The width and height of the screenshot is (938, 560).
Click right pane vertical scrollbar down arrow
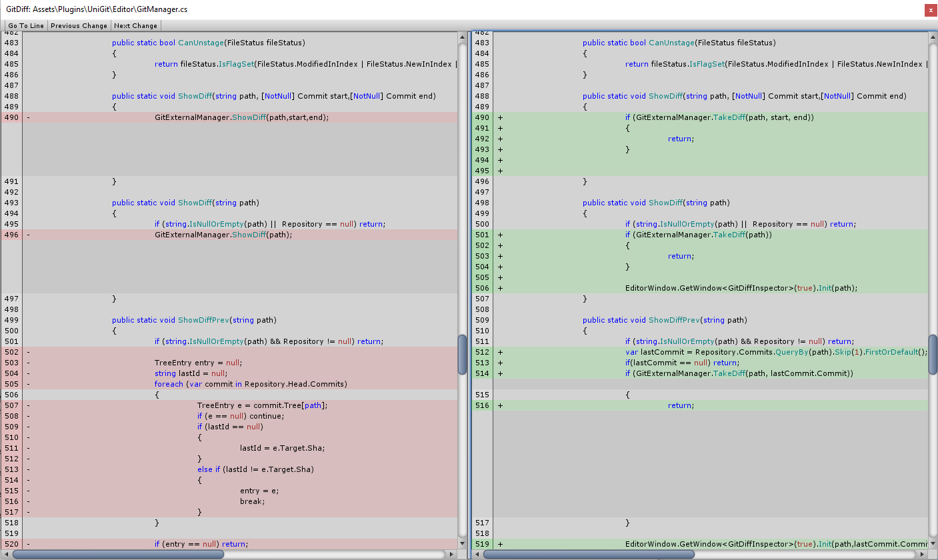tap(933, 543)
